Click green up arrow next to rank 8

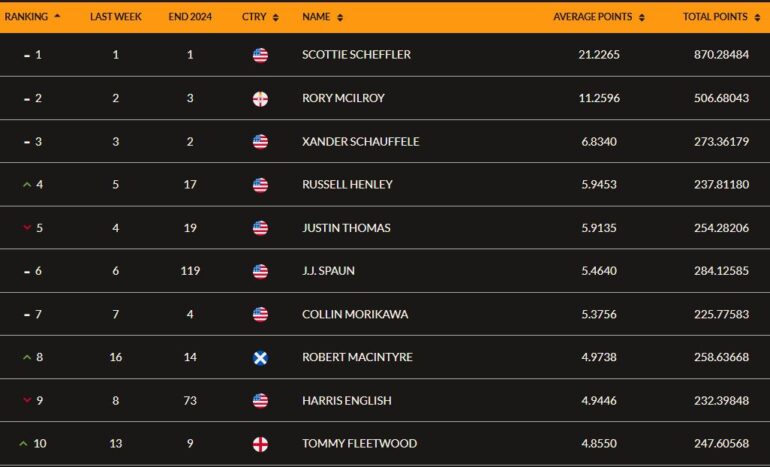(27, 357)
